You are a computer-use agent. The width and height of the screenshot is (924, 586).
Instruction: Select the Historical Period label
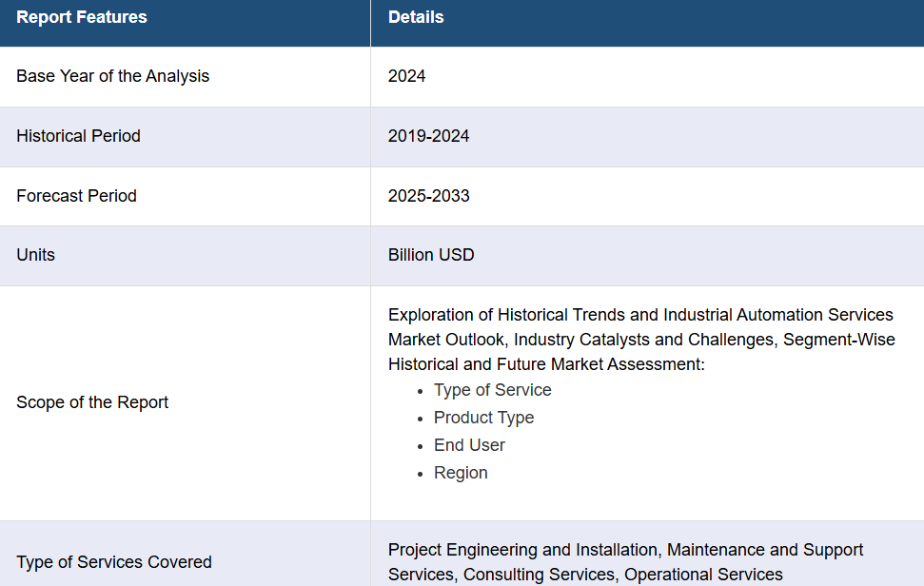click(x=78, y=136)
